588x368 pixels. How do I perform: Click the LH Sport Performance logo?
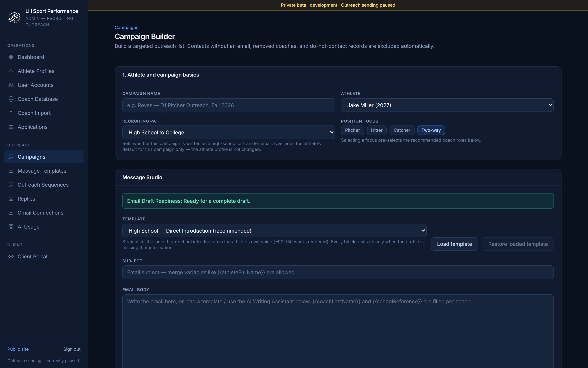pos(14,17)
